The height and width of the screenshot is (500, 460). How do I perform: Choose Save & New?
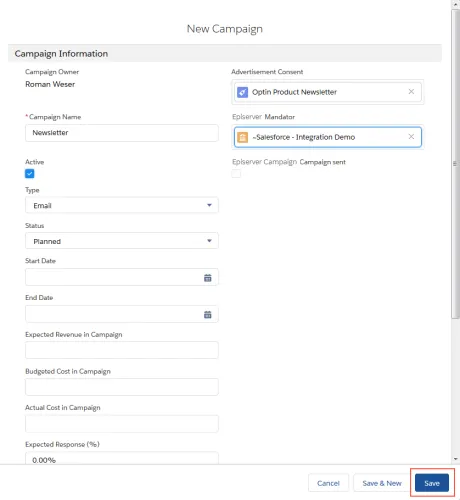(382, 483)
